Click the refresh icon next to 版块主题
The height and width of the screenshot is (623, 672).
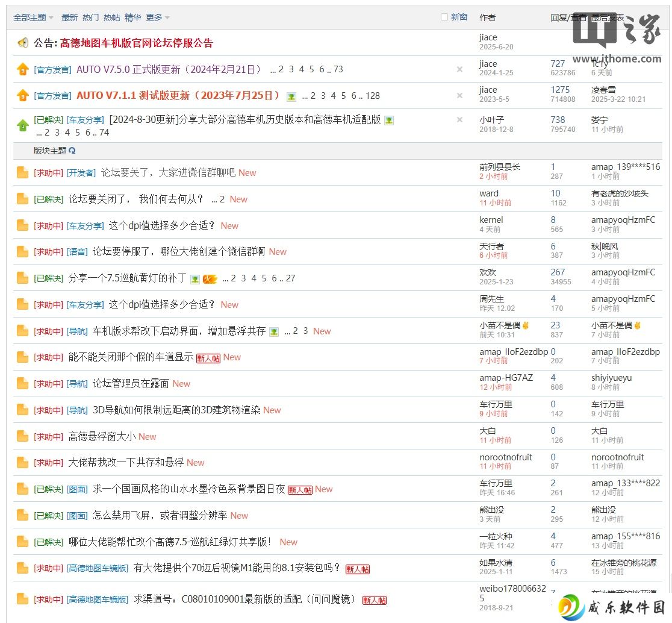pyautogui.click(x=72, y=151)
